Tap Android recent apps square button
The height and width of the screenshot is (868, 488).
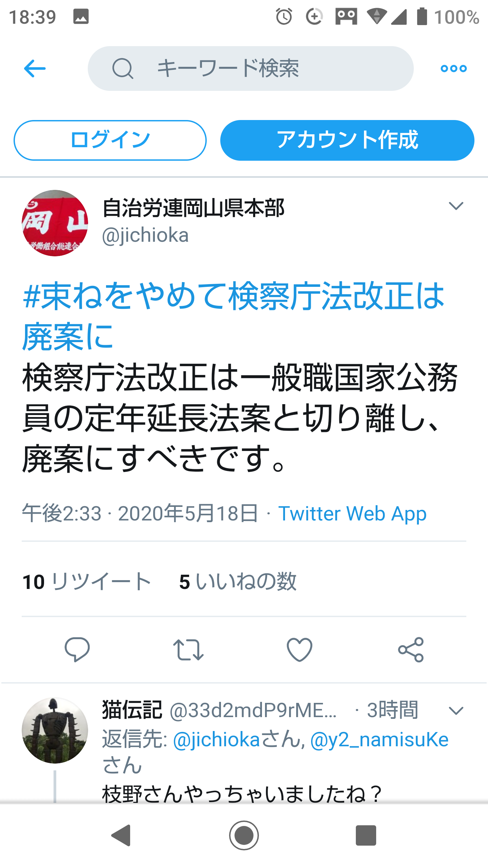(x=366, y=835)
